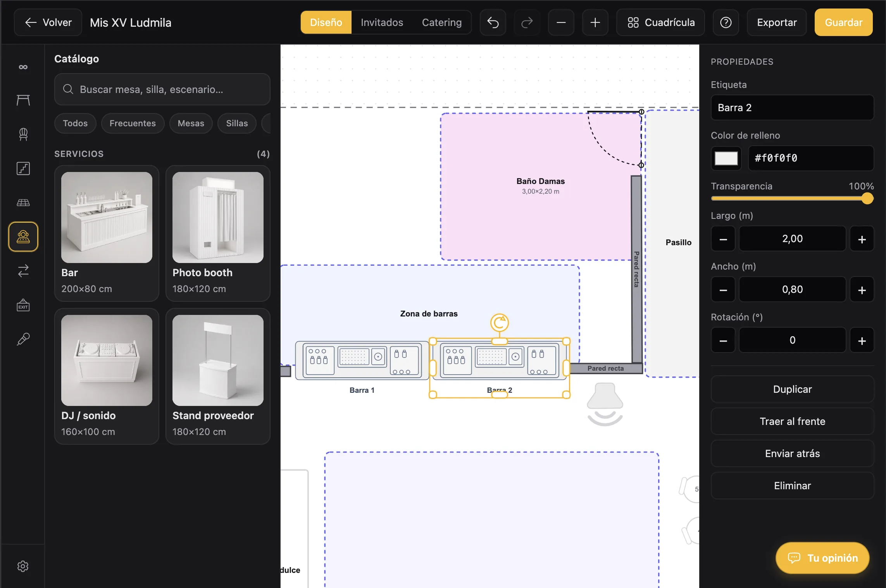Viewport: 886px width, 588px height.
Task: Redo the last undone action
Action: point(527,22)
